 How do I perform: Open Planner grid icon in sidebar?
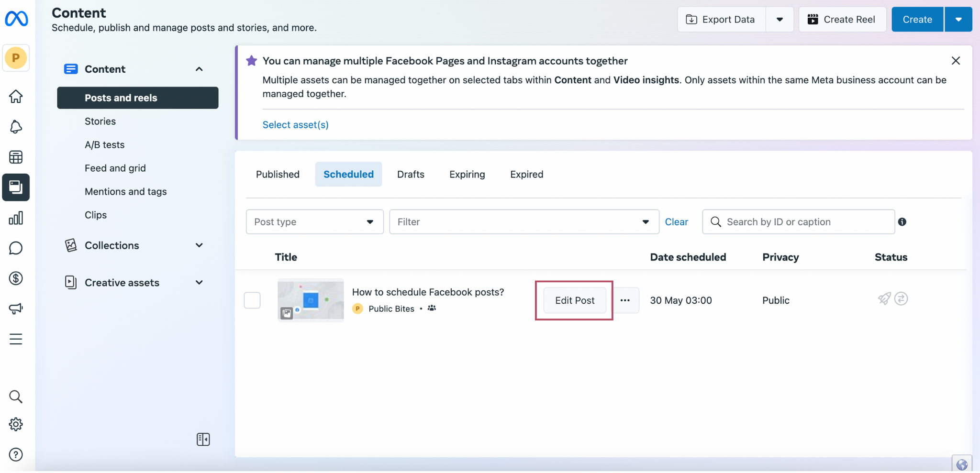click(x=16, y=157)
